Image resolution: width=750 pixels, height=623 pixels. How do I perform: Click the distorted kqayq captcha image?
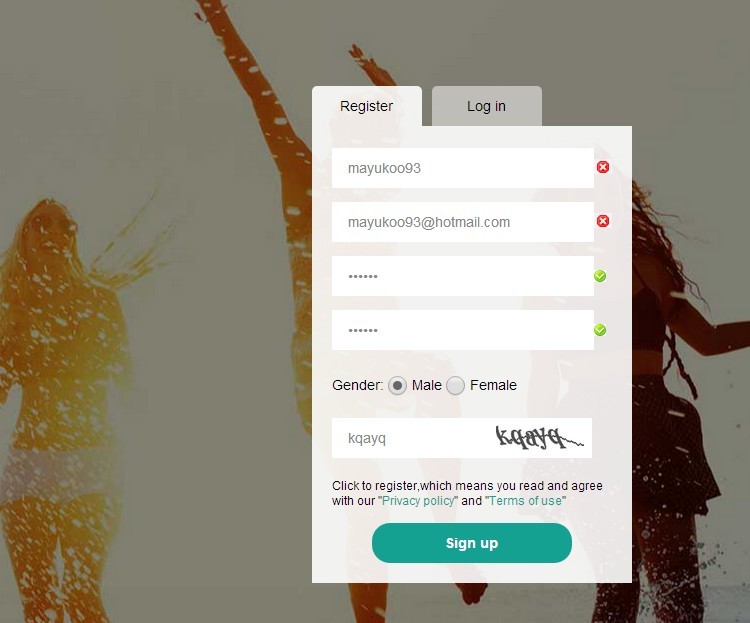pos(540,437)
